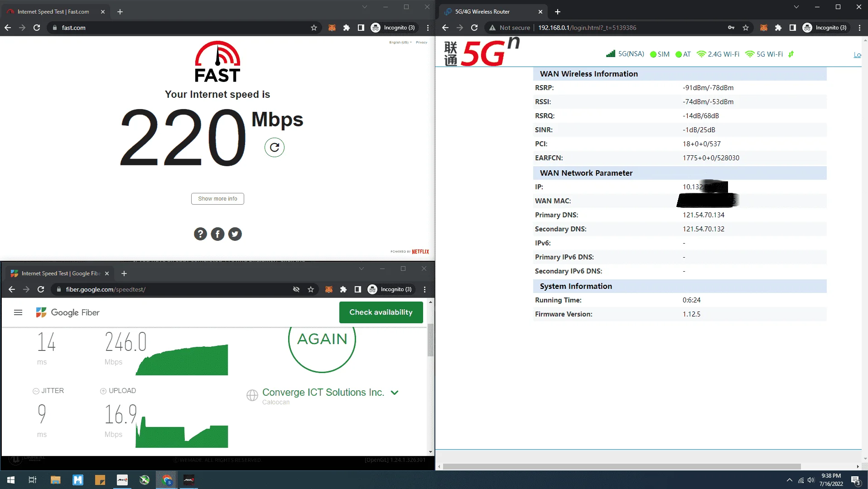
Task: Click the down arrow of Google Fiber scrollbar
Action: [430, 452]
